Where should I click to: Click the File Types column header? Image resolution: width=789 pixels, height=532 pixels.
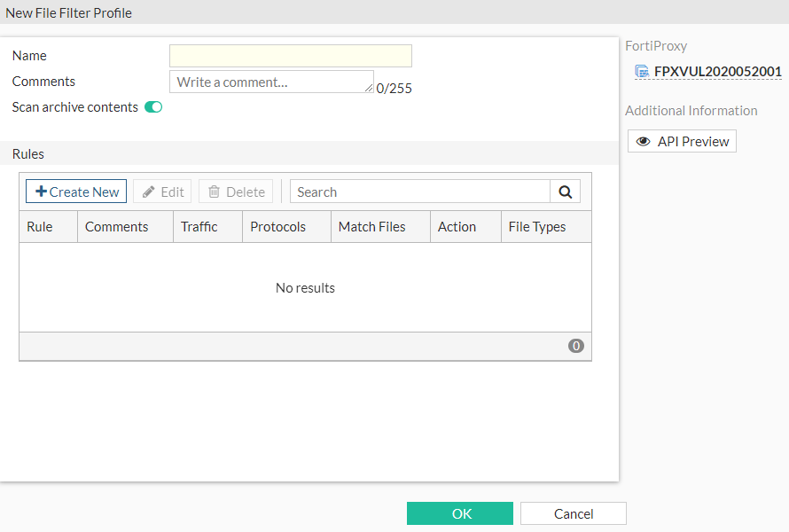tap(537, 226)
